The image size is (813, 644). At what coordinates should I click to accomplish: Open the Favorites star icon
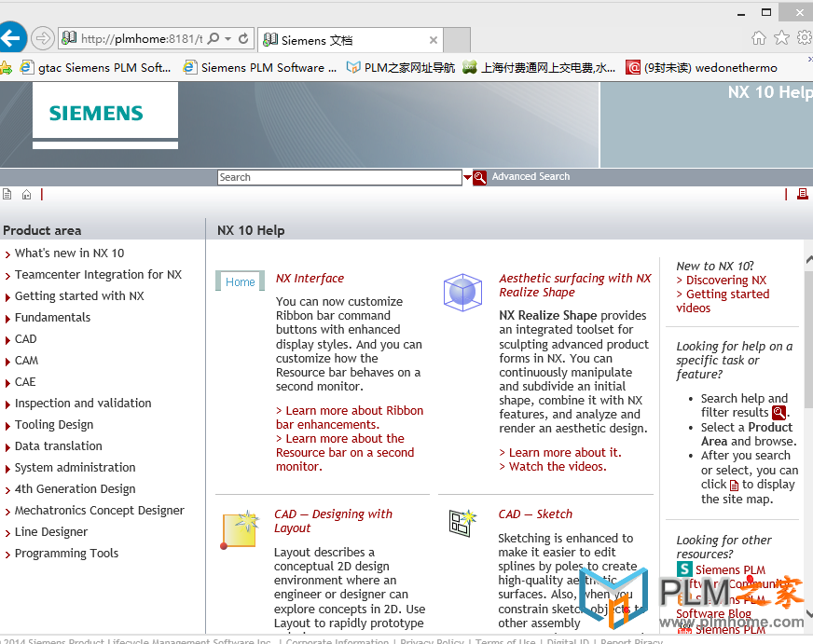[x=781, y=38]
